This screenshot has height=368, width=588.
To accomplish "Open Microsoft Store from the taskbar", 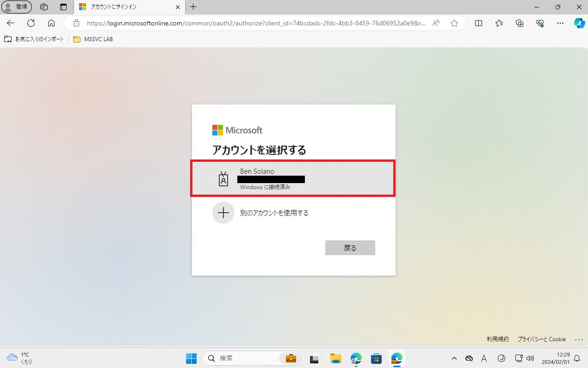I will 376,358.
